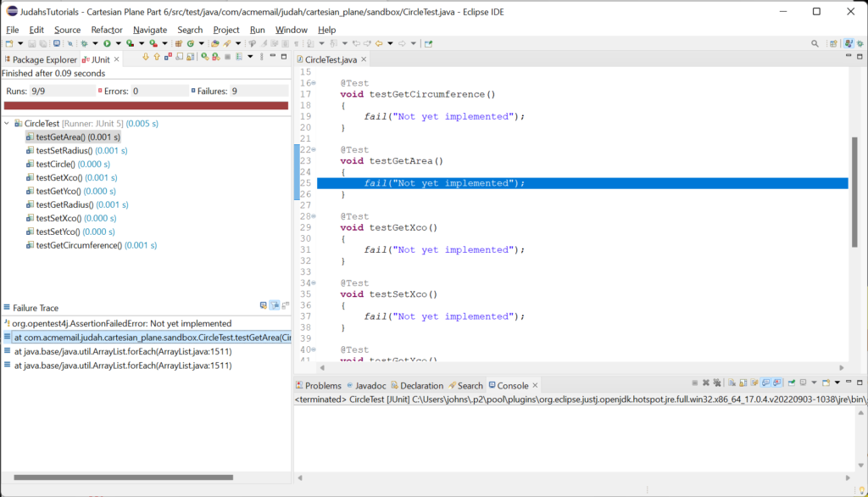Jump to previous failed test arrow
The height and width of the screenshot is (497, 868).
pos(157,57)
